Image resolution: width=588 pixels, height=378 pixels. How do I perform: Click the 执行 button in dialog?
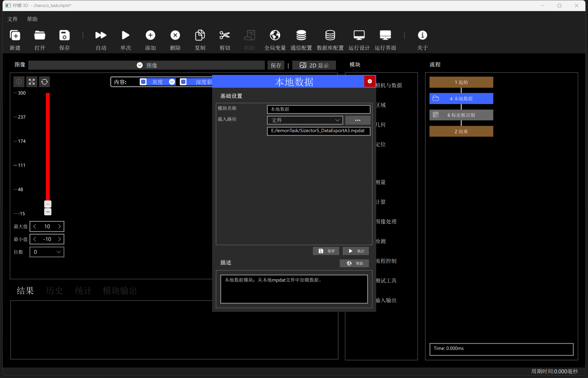click(x=356, y=251)
